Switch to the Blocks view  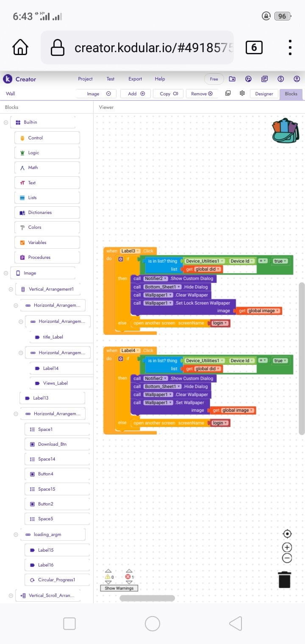[x=291, y=94]
